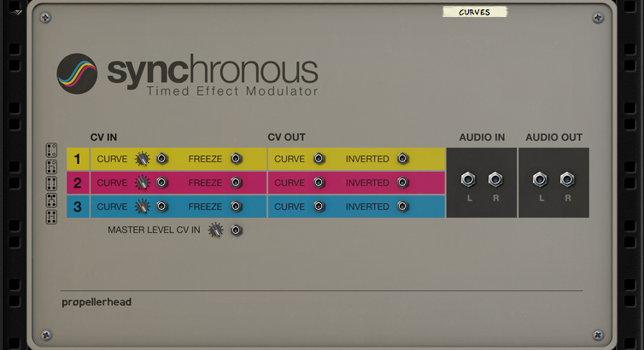644x350 pixels.
Task: Click the row 2 CV OUT Curve jack
Action: tap(319, 182)
